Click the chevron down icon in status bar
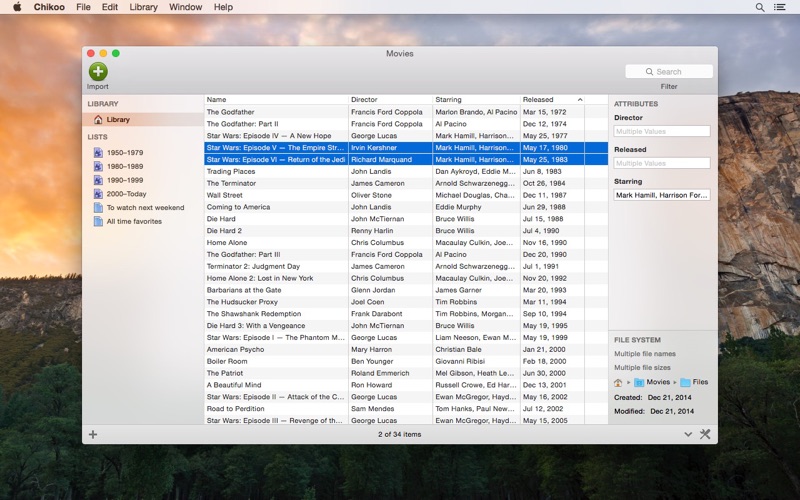800x500 pixels. tap(688, 434)
